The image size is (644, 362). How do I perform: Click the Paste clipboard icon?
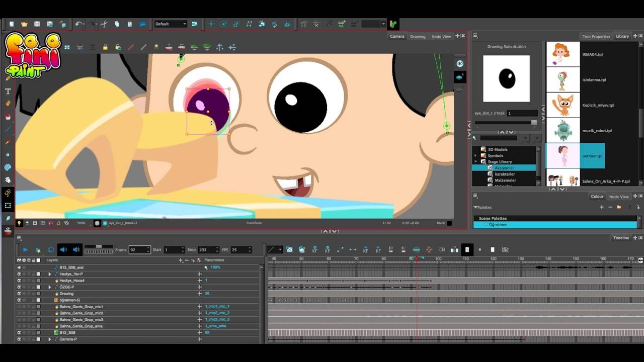(x=130, y=24)
